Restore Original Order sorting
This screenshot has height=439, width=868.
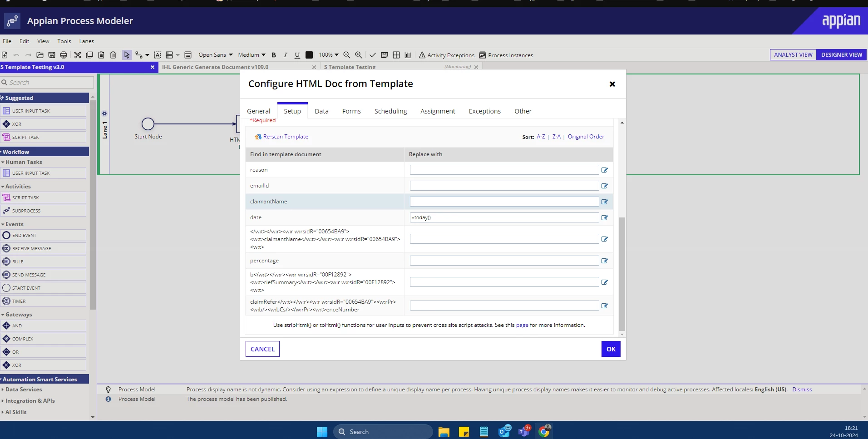coord(586,137)
